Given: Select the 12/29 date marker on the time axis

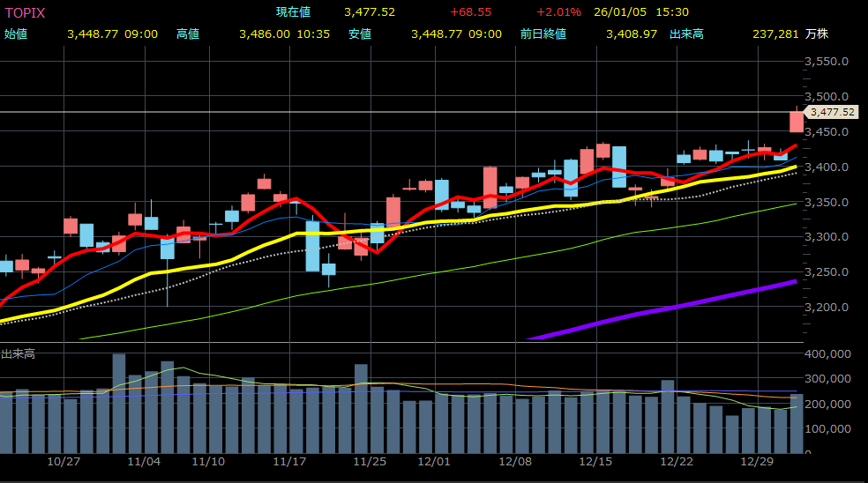Looking at the screenshot, I should (757, 461).
